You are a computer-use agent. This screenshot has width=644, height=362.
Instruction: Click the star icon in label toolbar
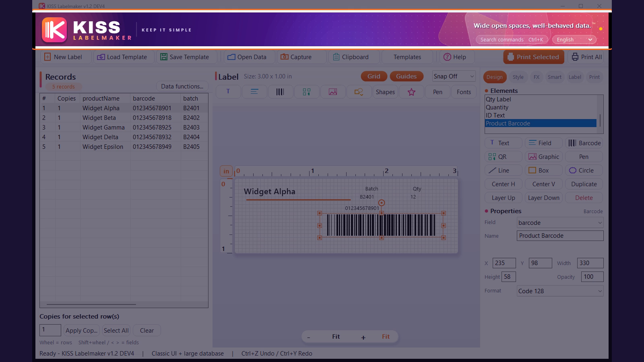(411, 92)
